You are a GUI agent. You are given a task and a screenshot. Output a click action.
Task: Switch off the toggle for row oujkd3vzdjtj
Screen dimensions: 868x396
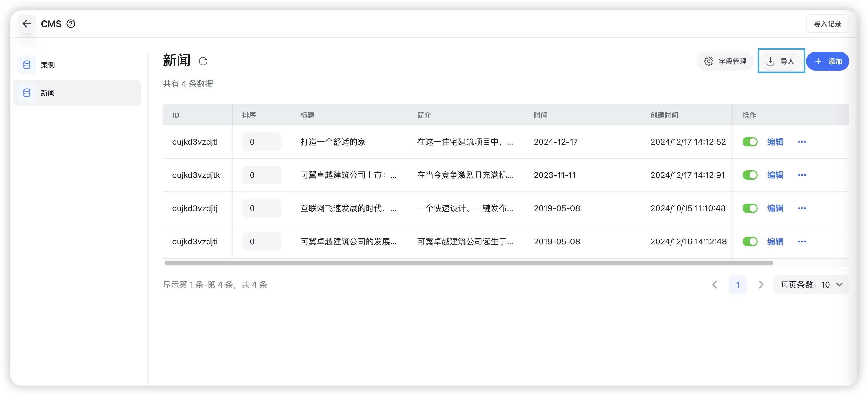[750, 208]
